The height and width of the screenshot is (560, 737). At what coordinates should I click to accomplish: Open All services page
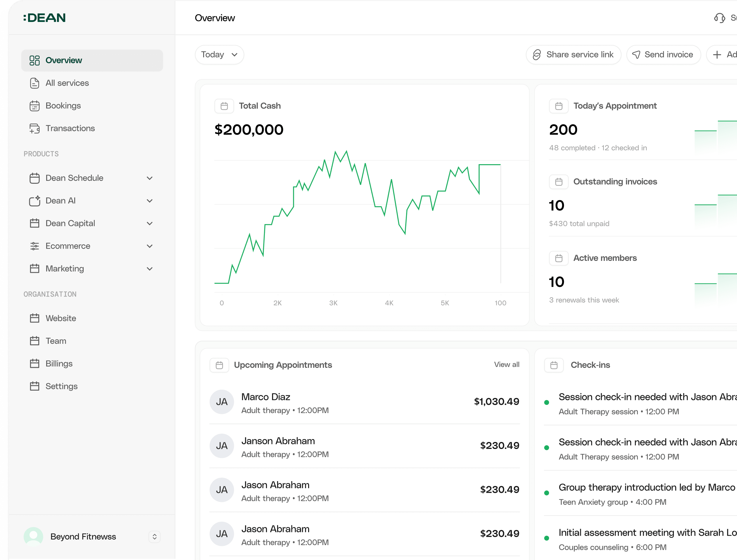point(92,83)
